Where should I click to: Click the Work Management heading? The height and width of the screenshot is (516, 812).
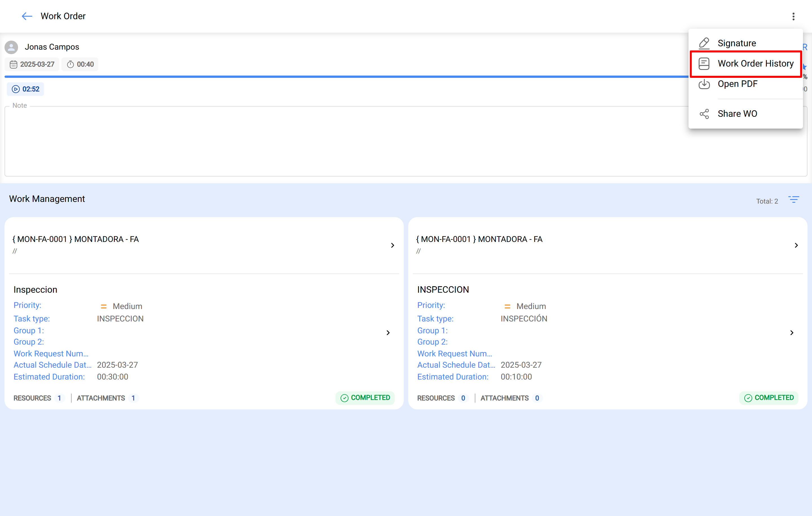(x=47, y=199)
